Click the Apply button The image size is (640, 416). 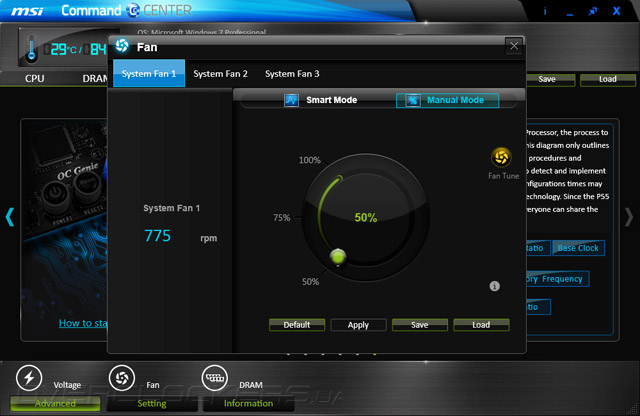click(x=358, y=325)
